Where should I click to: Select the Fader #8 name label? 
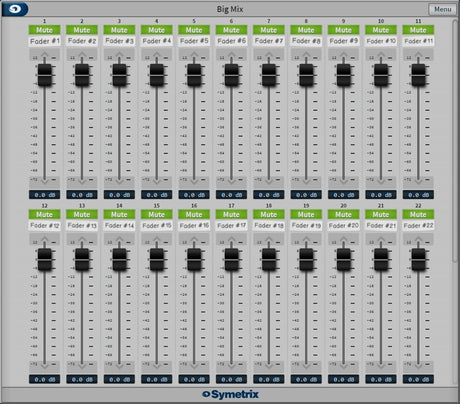tap(306, 41)
